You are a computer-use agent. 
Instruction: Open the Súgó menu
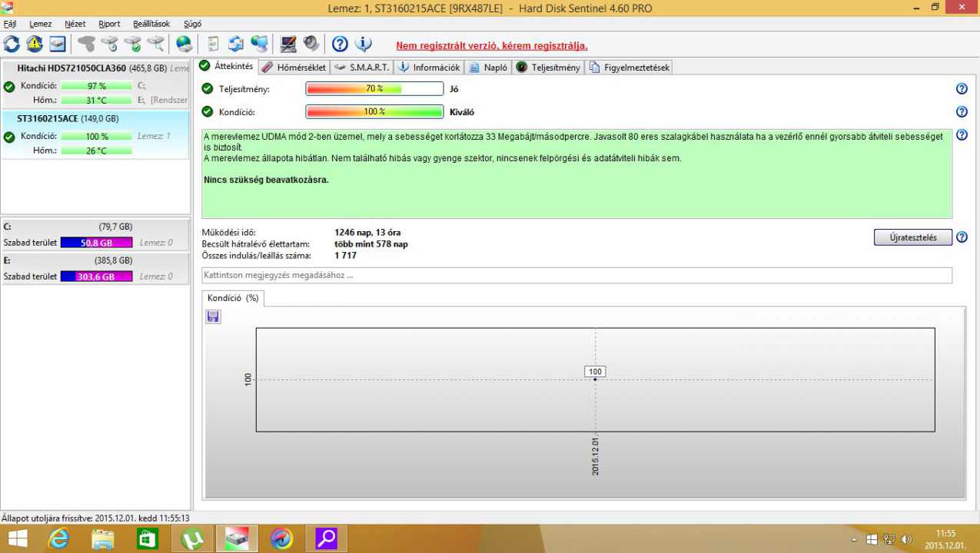(192, 24)
